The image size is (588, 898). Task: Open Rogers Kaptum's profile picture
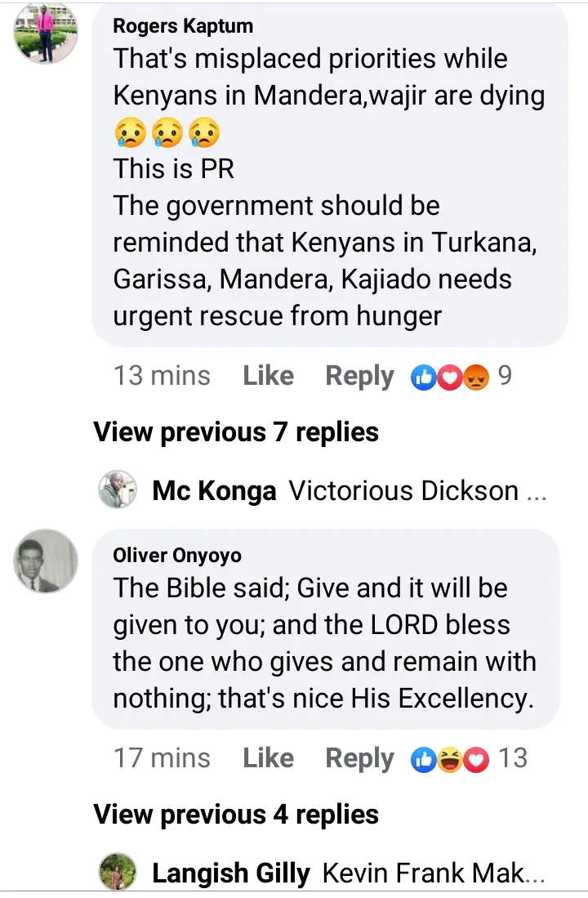point(46,33)
